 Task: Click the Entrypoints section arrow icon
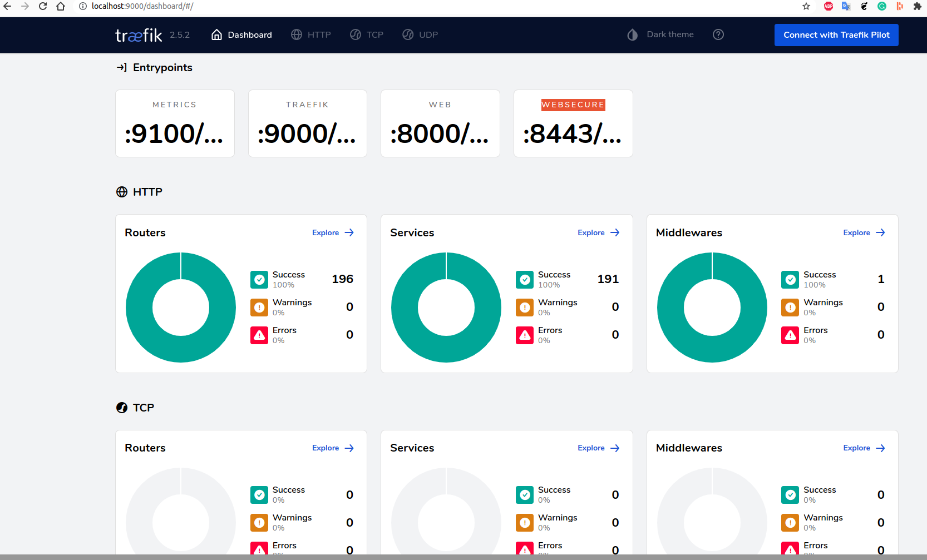coord(121,67)
